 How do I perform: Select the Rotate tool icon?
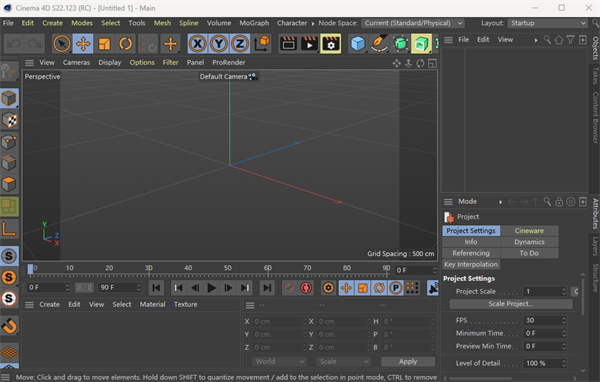(125, 44)
